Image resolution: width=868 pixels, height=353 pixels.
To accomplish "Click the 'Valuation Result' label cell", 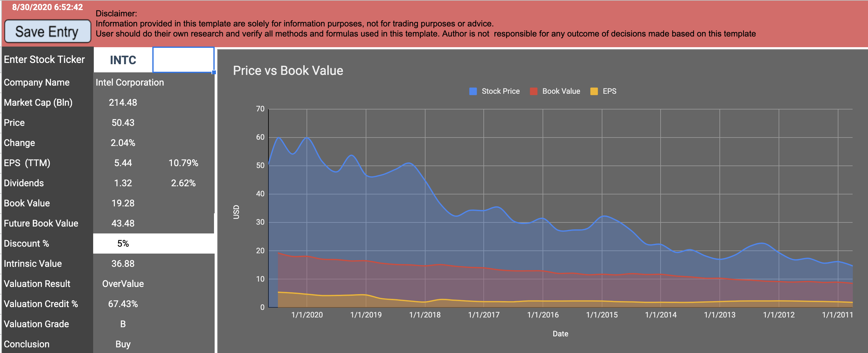I will click(48, 283).
